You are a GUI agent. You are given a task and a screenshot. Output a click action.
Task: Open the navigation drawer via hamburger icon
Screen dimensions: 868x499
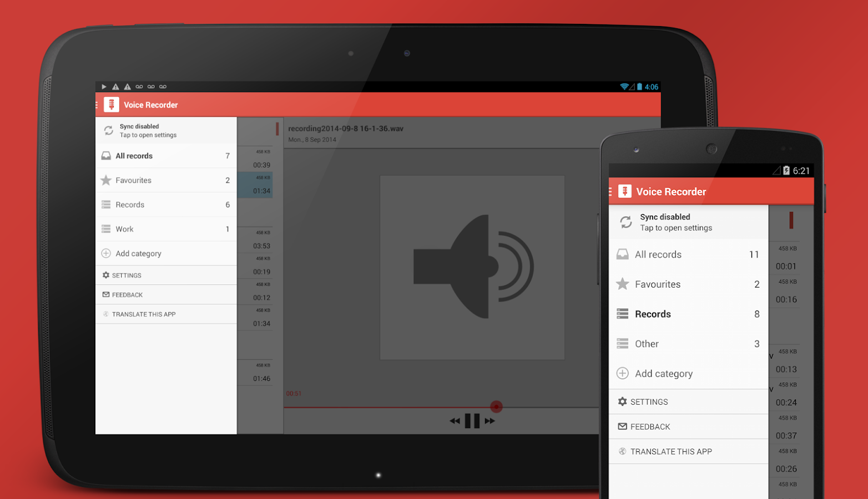point(98,104)
